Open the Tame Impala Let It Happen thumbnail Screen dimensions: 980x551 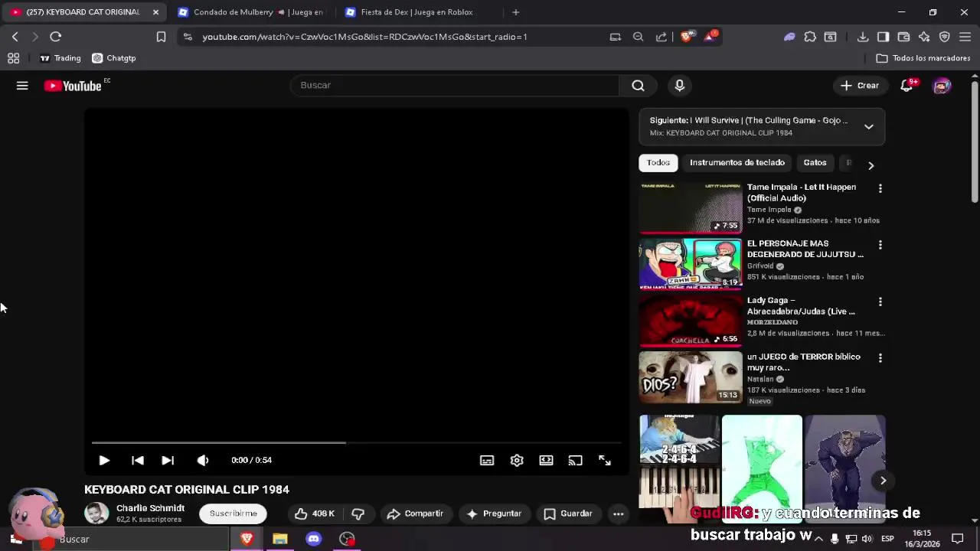click(691, 207)
